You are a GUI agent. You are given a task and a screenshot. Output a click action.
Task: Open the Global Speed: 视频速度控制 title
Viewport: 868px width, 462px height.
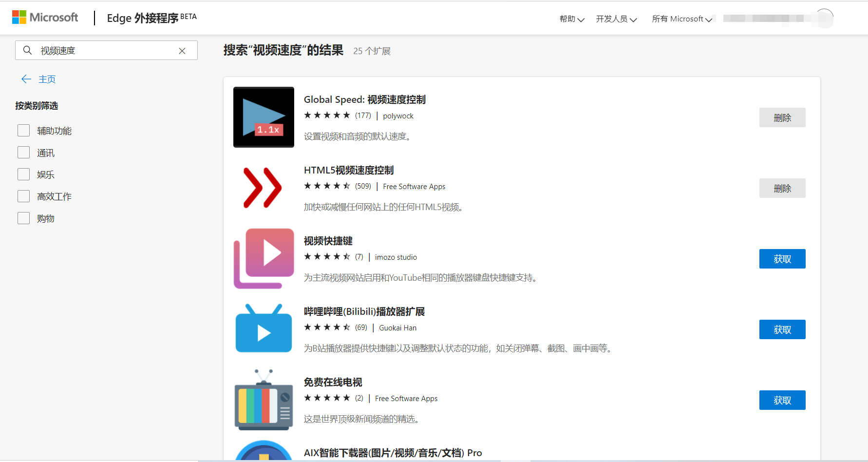click(x=365, y=99)
